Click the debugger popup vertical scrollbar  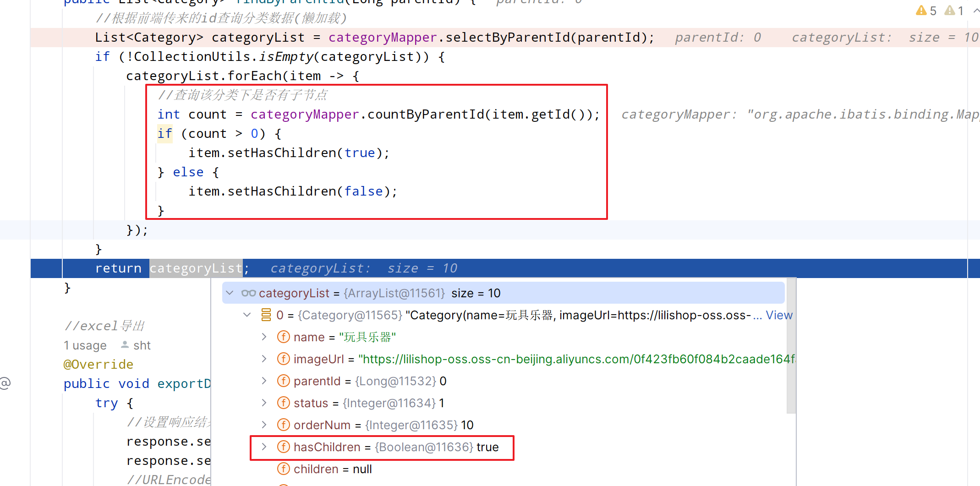[x=791, y=346]
